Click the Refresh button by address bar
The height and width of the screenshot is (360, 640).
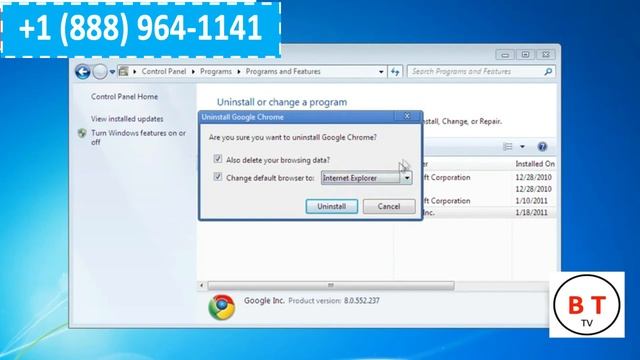[x=395, y=72]
